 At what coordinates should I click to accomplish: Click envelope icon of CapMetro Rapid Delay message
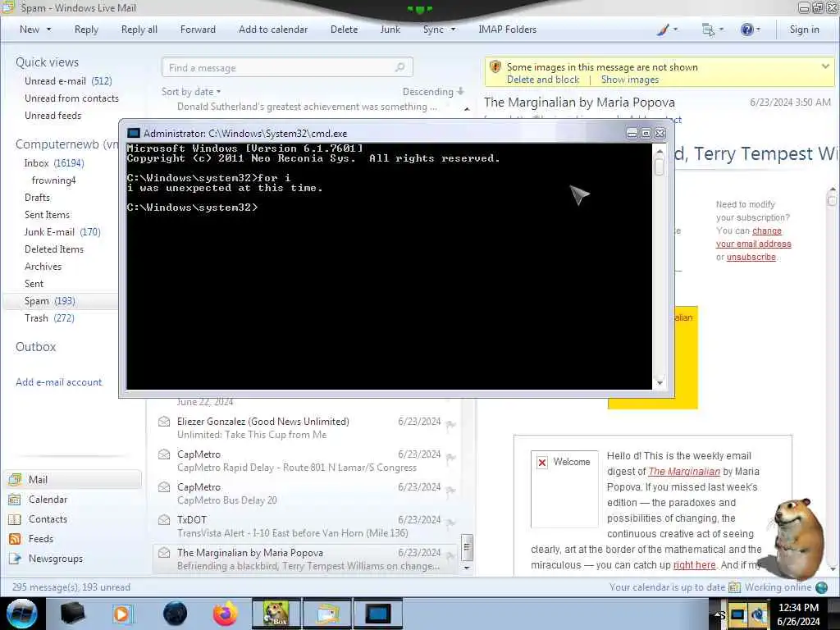(164, 454)
